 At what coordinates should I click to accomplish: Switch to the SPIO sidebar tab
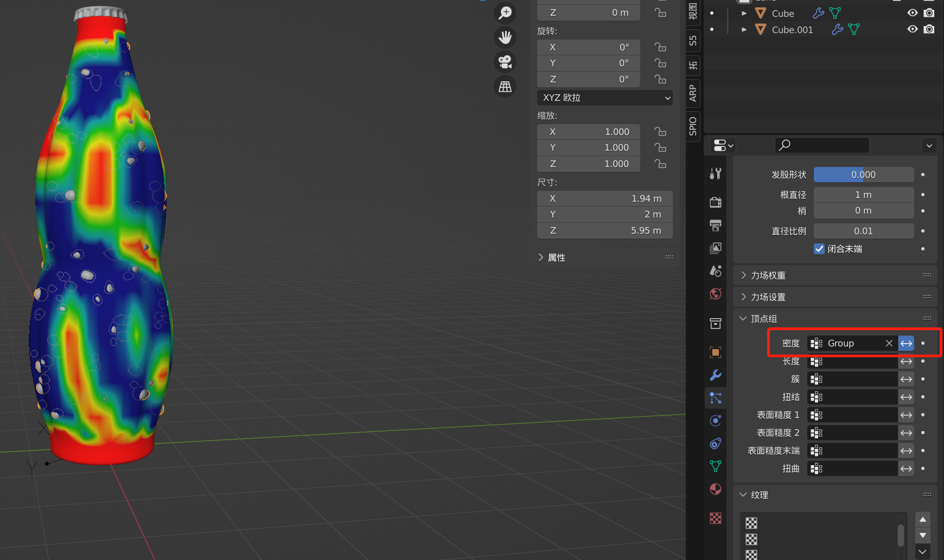[x=693, y=126]
